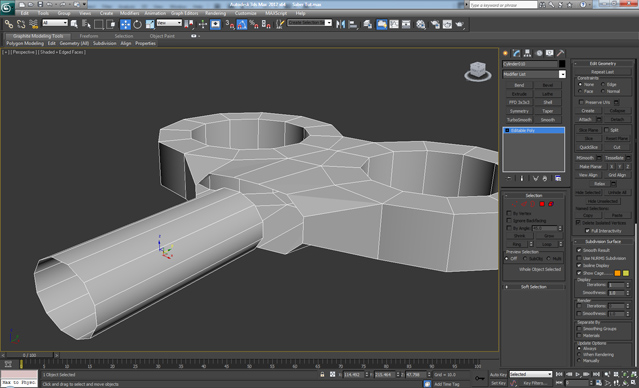The height and width of the screenshot is (388, 639).
Task: Click the Make Planar button
Action: pos(591,167)
